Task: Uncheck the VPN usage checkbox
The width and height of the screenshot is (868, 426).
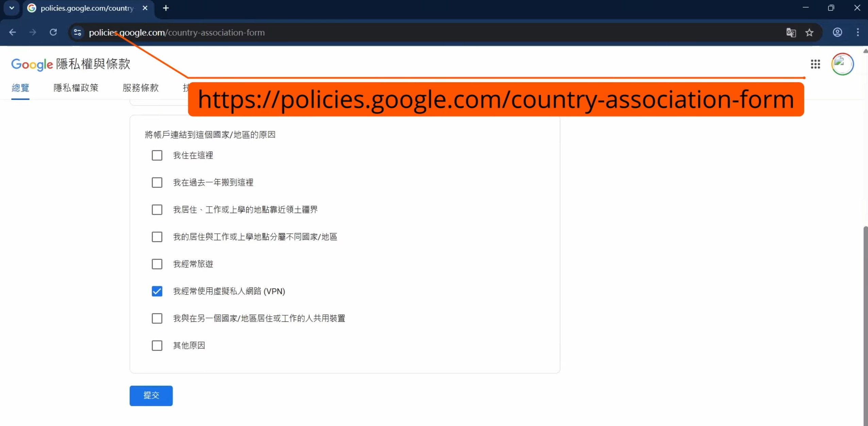Action: [157, 291]
